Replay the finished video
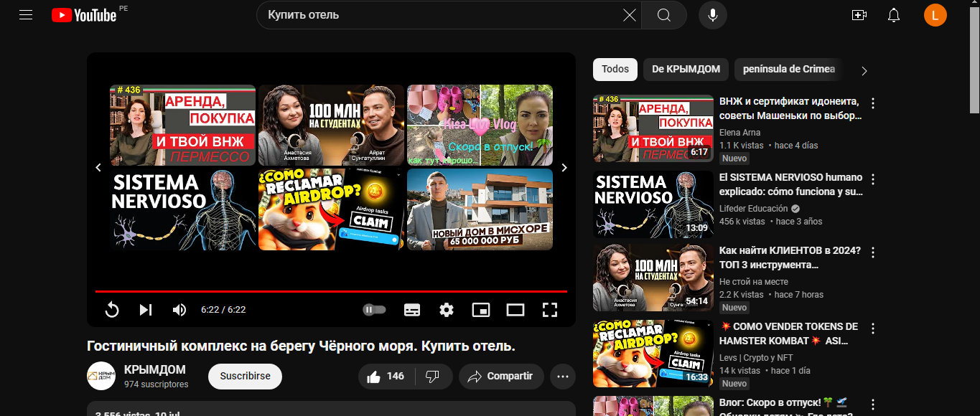The width and height of the screenshot is (980, 416). point(112,310)
